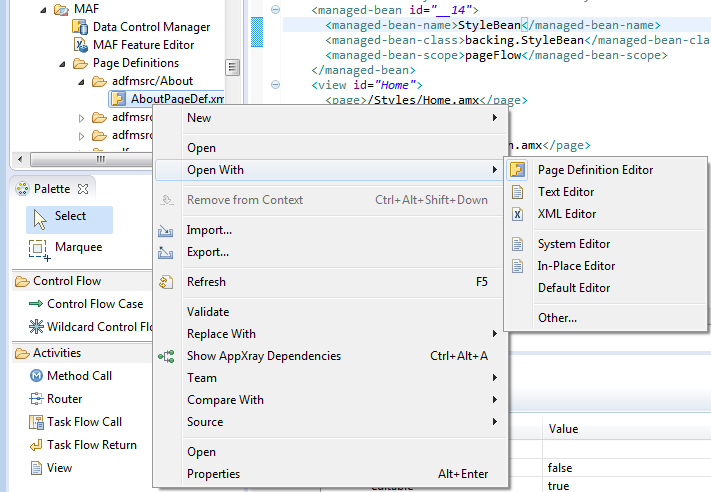Choose Properties from context menu
Viewport: 711px width, 492px height.
click(x=331, y=474)
